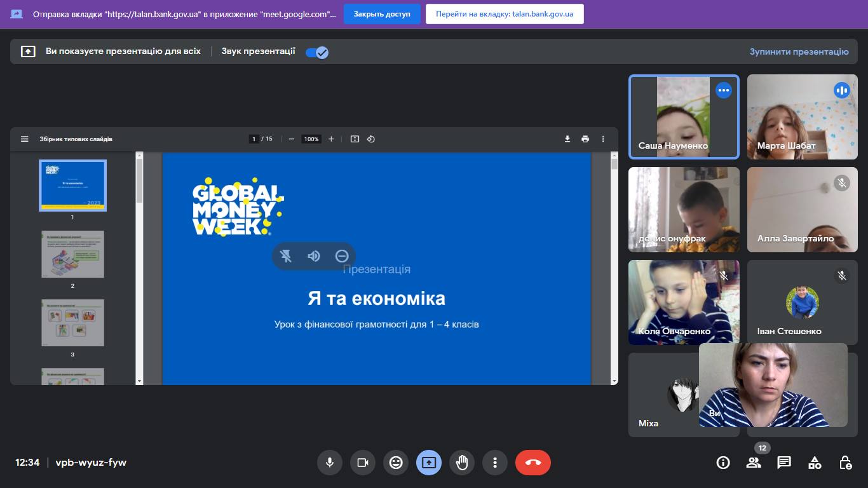The height and width of the screenshot is (488, 868).
Task: Click the fit to page icon
Action: coord(355,139)
